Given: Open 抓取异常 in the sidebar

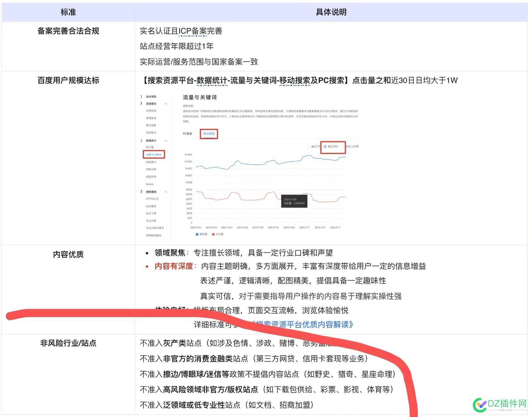Looking at the screenshot, I should 151,177.
